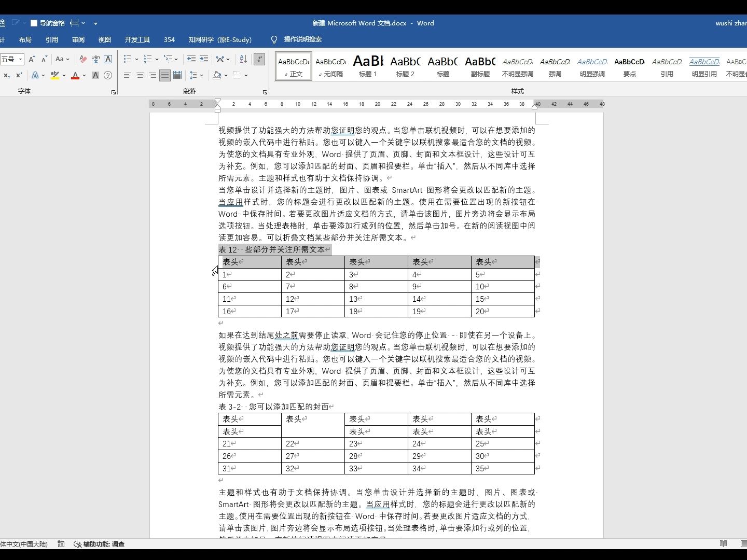Click the Sort A-Z icon

pos(243,59)
